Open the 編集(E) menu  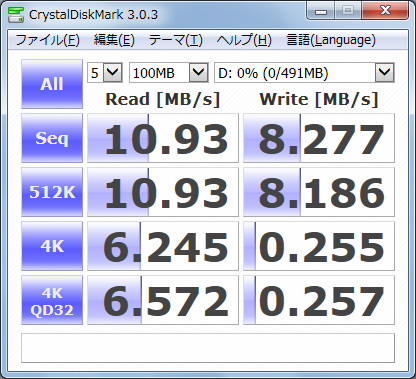(114, 40)
